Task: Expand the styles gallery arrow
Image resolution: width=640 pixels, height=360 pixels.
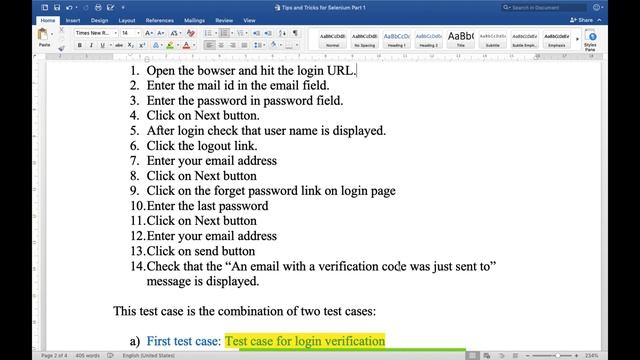Action: coord(577,39)
